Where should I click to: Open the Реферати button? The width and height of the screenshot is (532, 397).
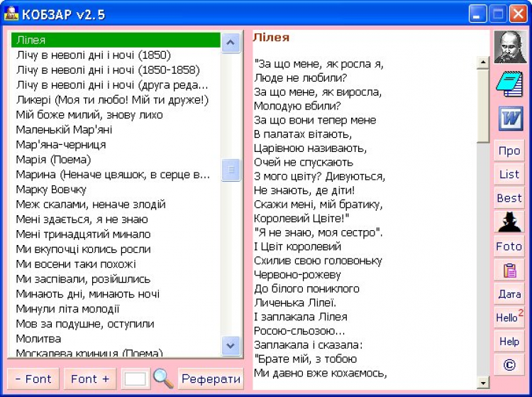pyautogui.click(x=211, y=379)
